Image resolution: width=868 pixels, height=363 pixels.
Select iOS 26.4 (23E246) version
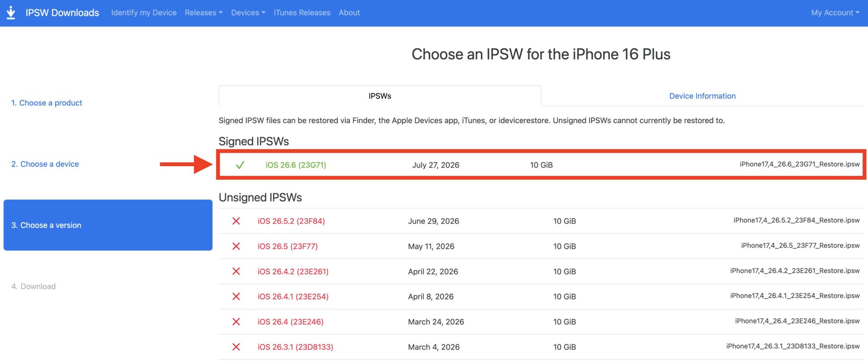coord(290,322)
